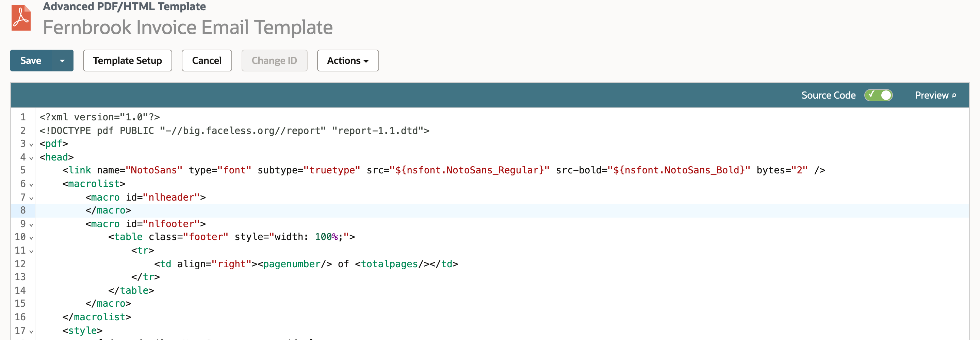Click line number 16 in gutter
The height and width of the screenshot is (340, 980).
(20, 317)
